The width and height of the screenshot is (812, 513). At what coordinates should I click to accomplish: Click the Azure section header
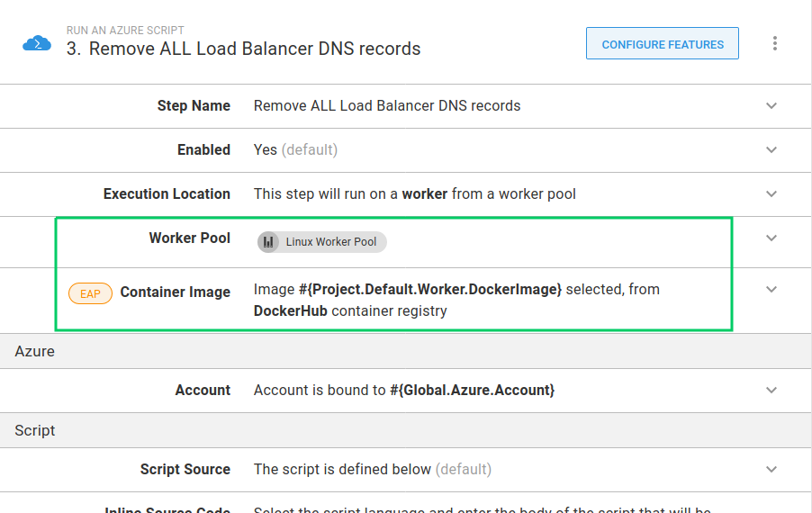[35, 352]
